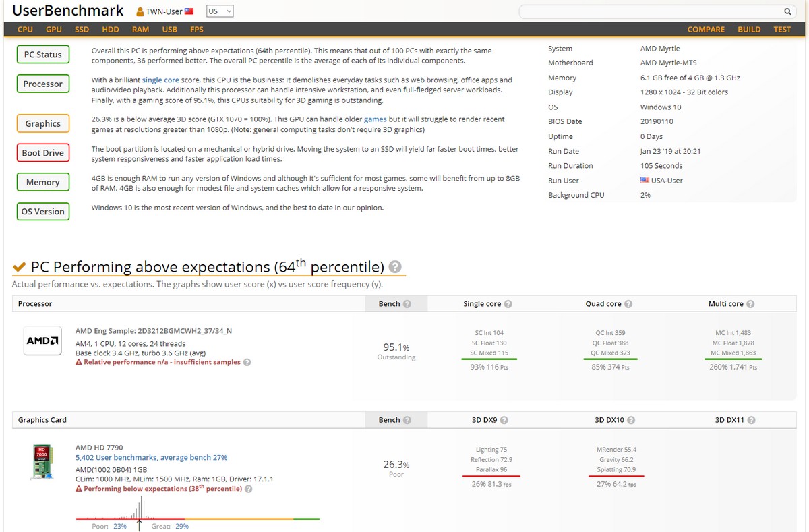Go to COMPARE in the top bar
Screen dimensions: 809x532
tap(706, 30)
